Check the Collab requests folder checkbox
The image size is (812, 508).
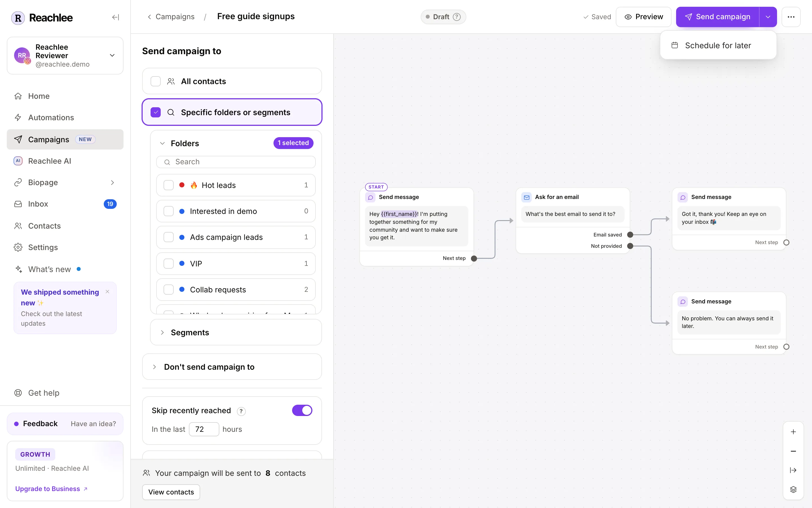click(168, 290)
